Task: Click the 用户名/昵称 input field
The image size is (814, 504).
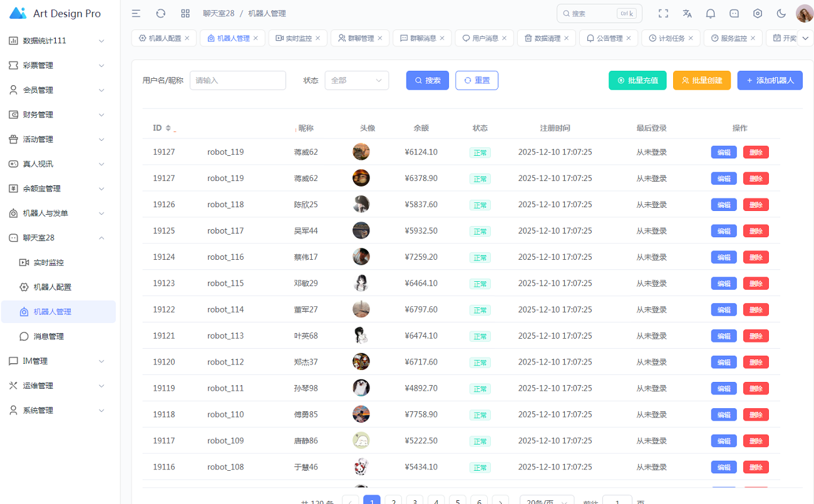Action: 237,80
